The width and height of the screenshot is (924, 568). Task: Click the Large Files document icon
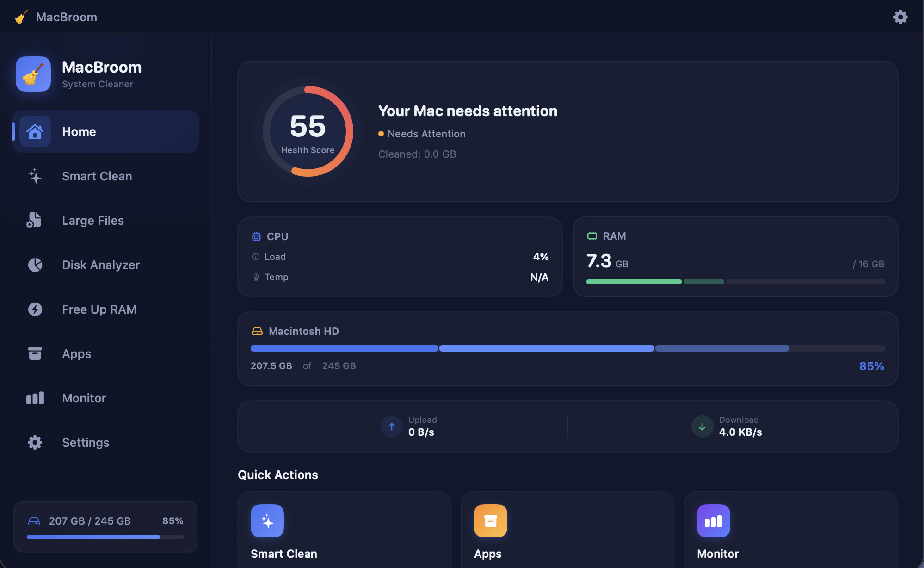(34, 220)
